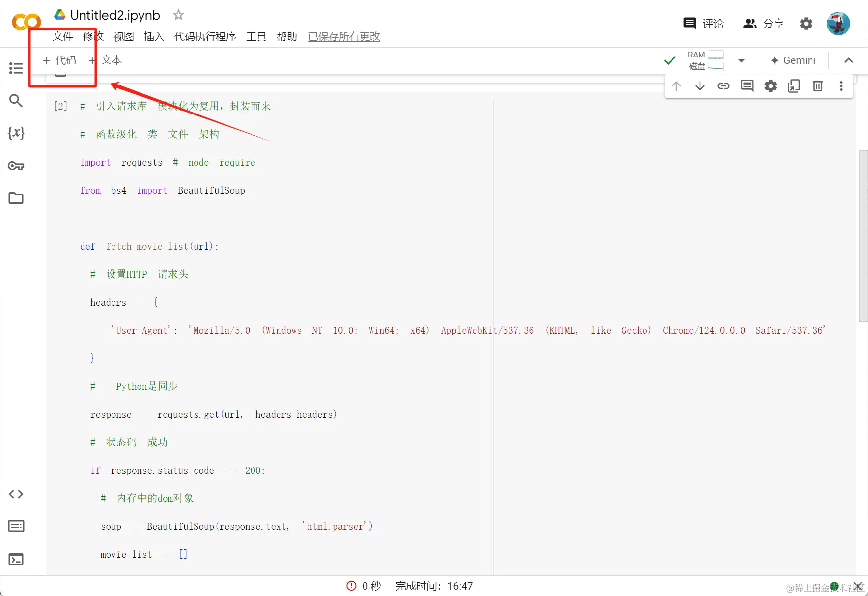Click the green connected checkmark

point(670,60)
